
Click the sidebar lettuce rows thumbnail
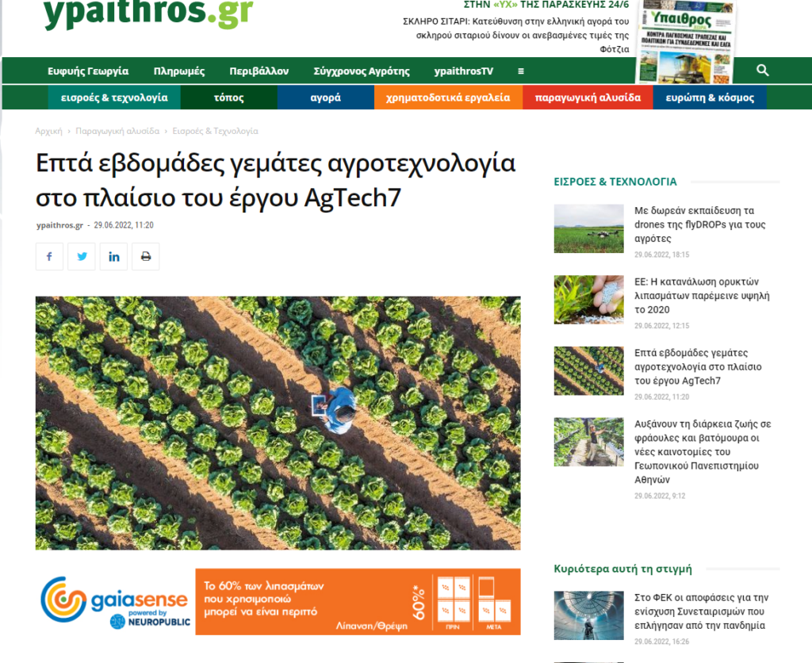click(x=589, y=371)
